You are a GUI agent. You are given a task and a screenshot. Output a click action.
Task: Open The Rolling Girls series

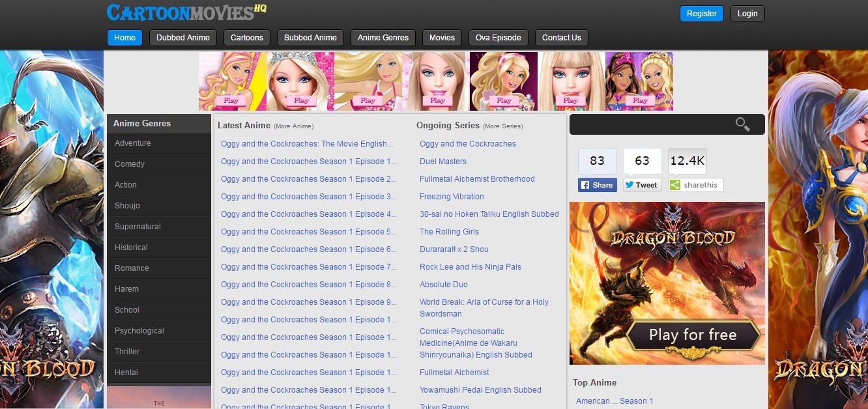click(449, 232)
